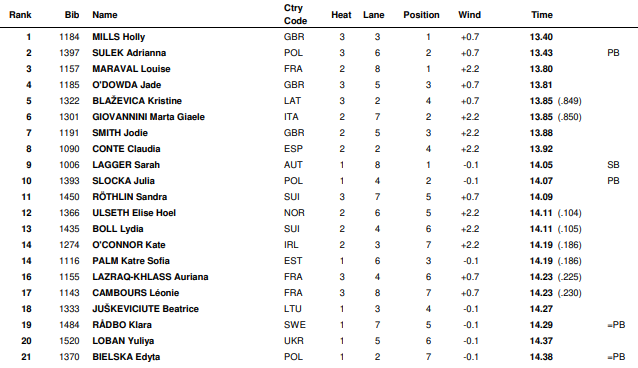The image size is (638, 368).
Task: Click the Time column header
Action: (542, 15)
